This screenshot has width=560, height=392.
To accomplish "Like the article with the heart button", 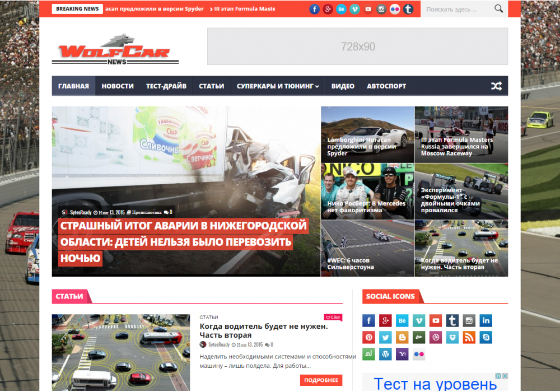I will 333,318.
